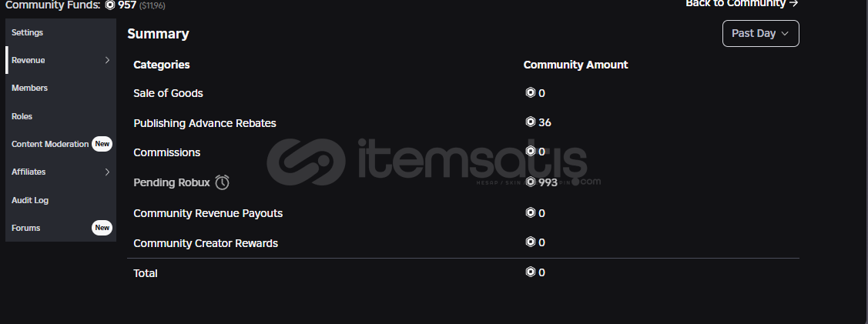Click Robux icon next to 36 rebates

[x=530, y=122]
